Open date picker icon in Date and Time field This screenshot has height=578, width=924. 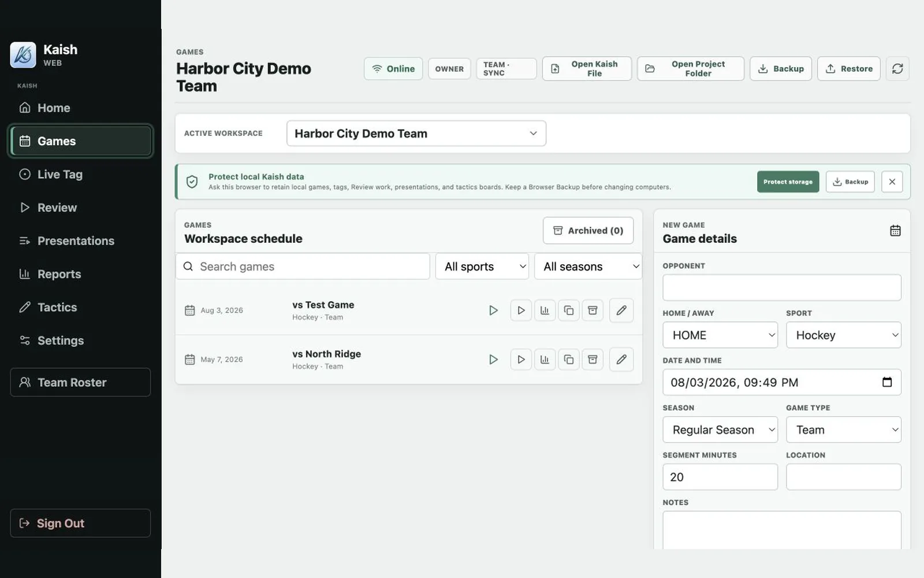[887, 382]
